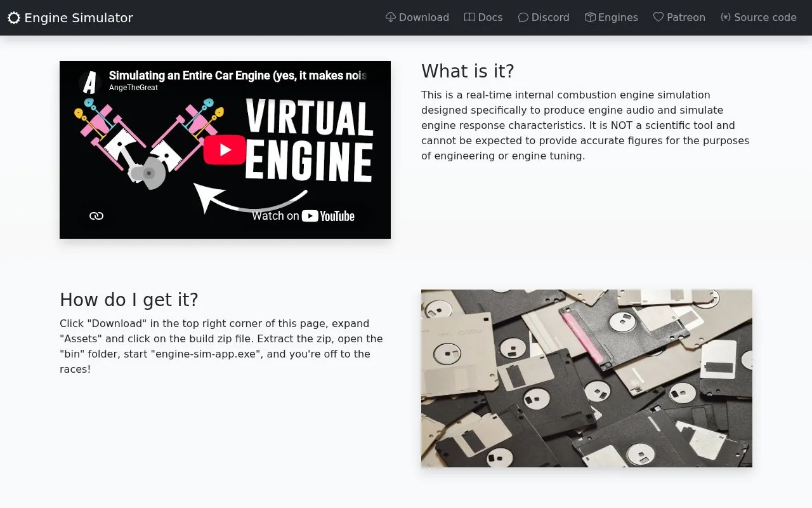
Task: Click the 'How do I get it?' heading
Action: [129, 300]
